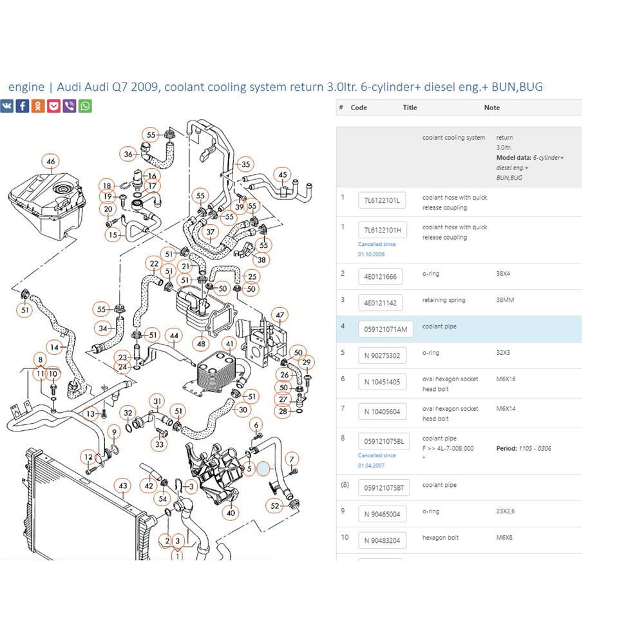Select callout 22 in the diagram
Viewport: 644px width, 644px height.
[154, 263]
